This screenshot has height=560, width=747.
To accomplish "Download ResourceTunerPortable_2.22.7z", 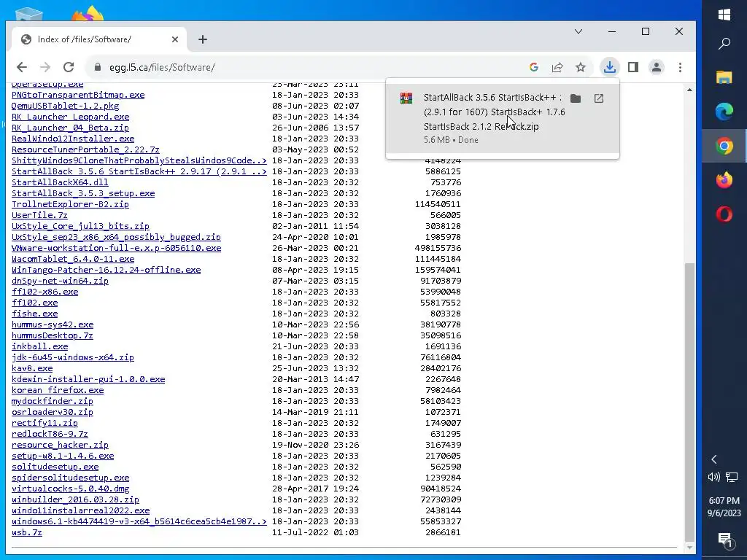I will [86, 149].
